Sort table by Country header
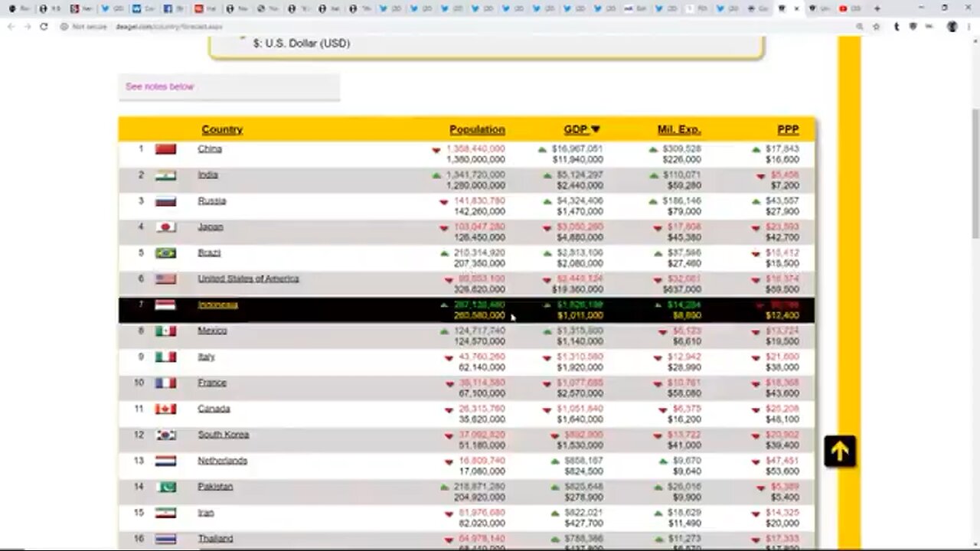 [x=222, y=129]
